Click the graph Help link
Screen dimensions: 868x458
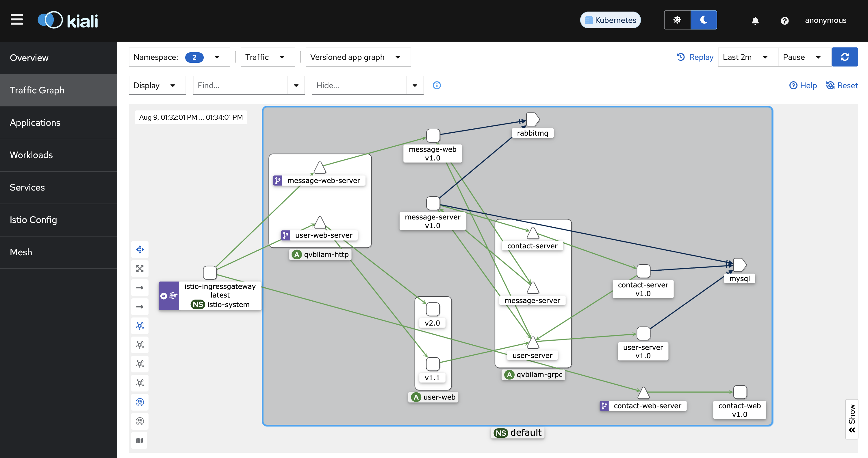[803, 85]
